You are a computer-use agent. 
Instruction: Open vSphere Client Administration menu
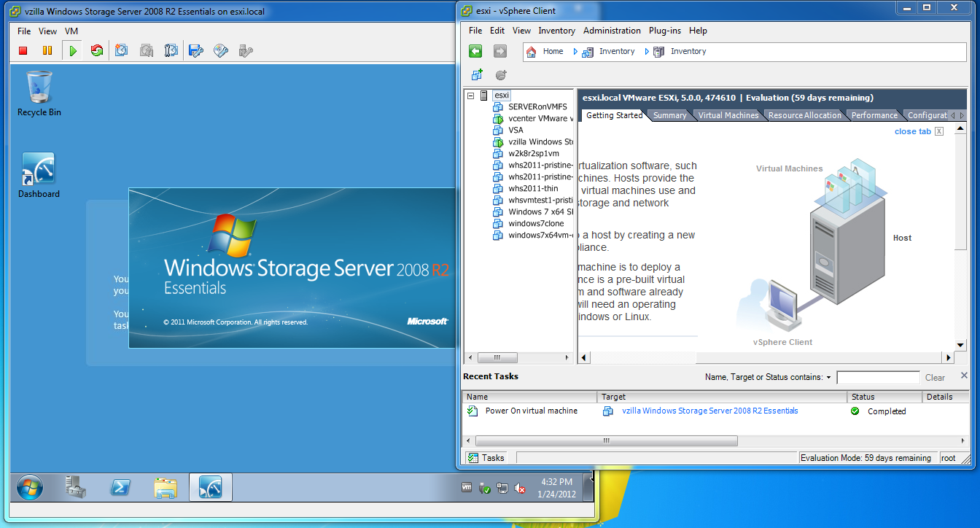pos(612,31)
